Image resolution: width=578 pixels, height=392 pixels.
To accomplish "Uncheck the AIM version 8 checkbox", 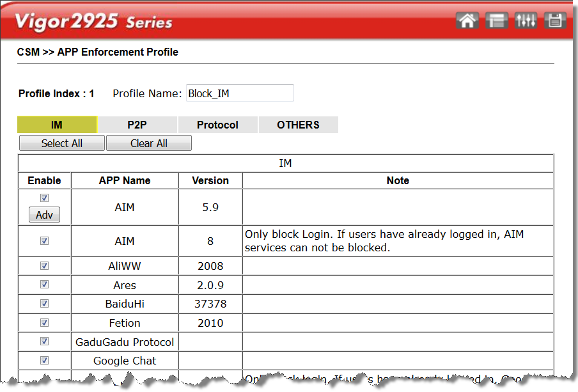I will click(x=44, y=241).
